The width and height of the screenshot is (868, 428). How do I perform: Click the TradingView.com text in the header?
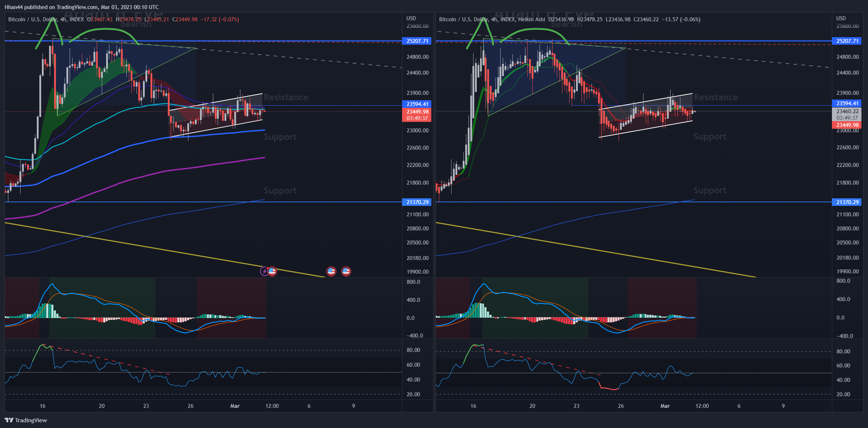77,7
